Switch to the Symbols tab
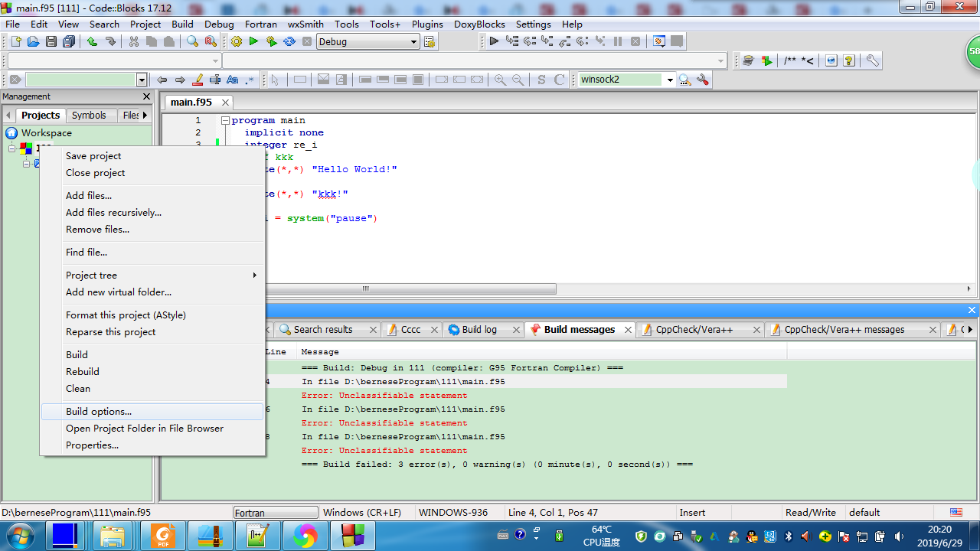Screen dimensions: 980x551 click(x=89, y=115)
